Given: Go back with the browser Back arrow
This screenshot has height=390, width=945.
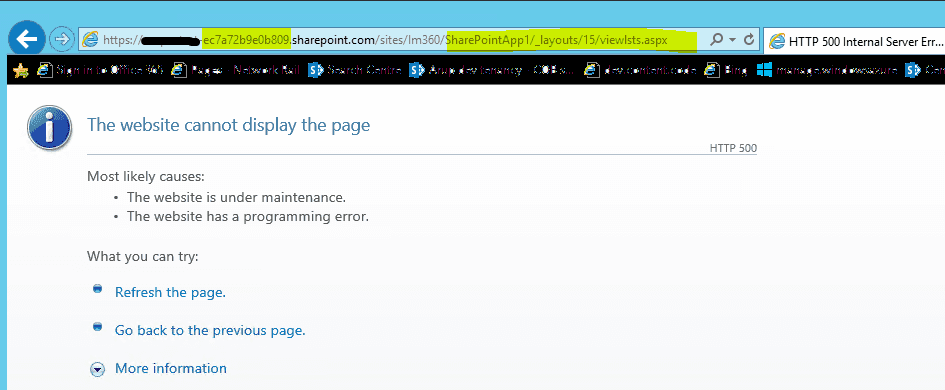Looking at the screenshot, I should click(27, 39).
